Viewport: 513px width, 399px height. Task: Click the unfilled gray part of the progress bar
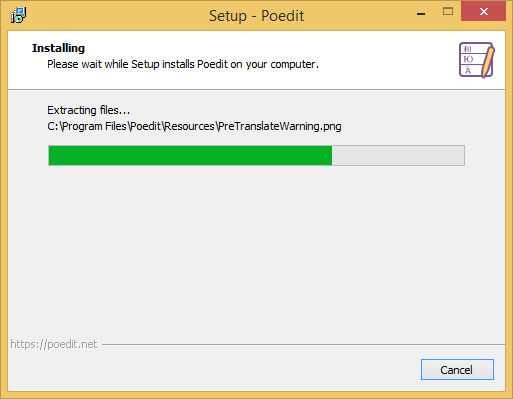coord(398,155)
